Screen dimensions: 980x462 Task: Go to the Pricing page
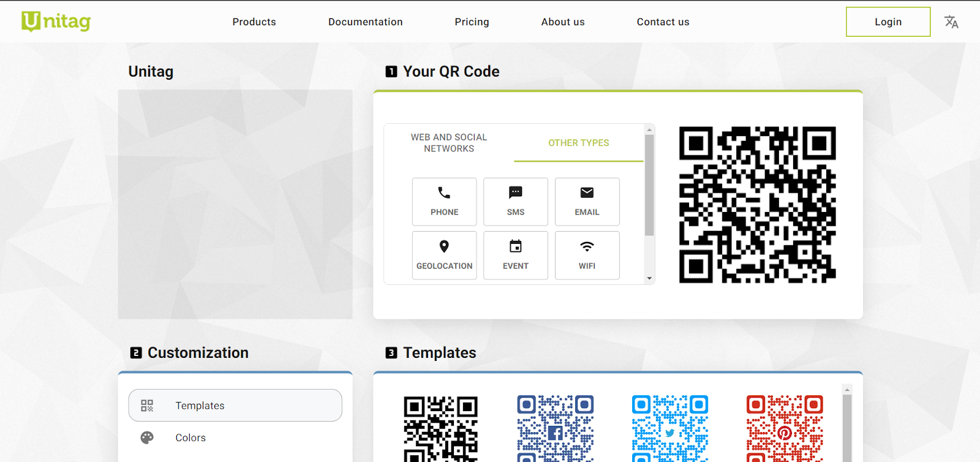pyautogui.click(x=472, y=22)
